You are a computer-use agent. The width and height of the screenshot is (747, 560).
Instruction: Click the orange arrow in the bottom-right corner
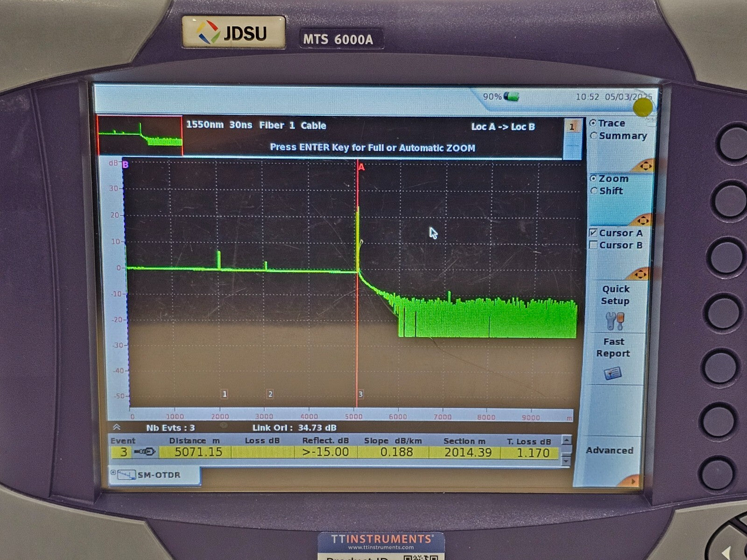[x=633, y=481]
